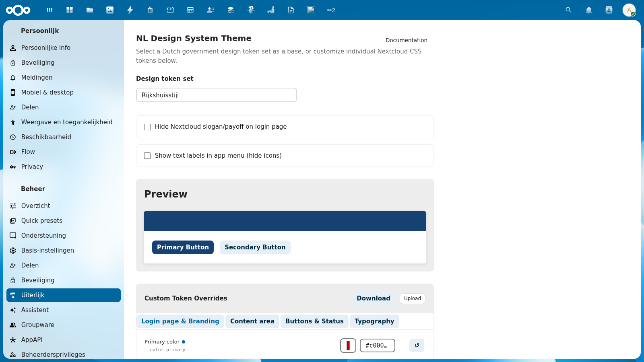644x362 pixels.
Task: Open the Dashboard app icon in the top bar
Action: coord(70,10)
